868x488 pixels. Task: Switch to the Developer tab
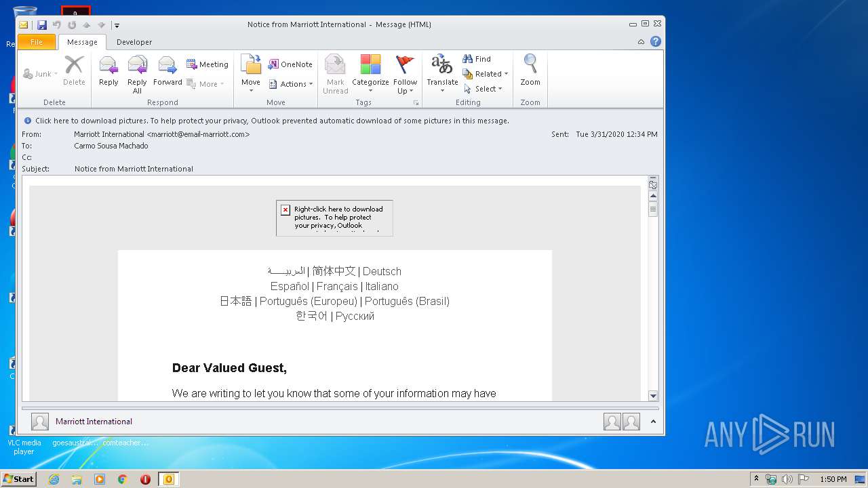tap(134, 42)
